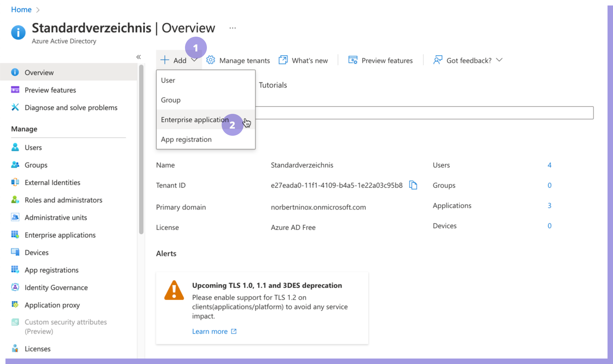Click the Enterprise applications grid icon
The image size is (613, 364).
click(x=15, y=235)
